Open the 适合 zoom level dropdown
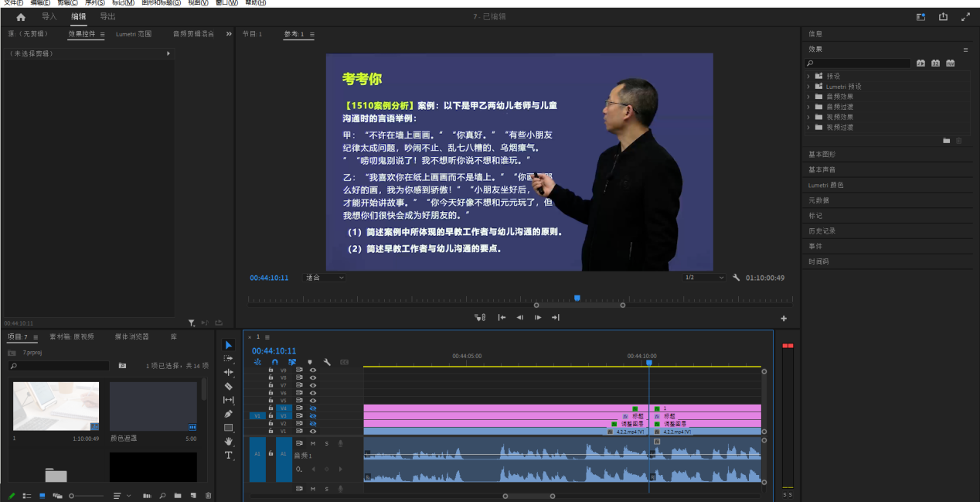The width and height of the screenshot is (980, 502). pos(323,277)
